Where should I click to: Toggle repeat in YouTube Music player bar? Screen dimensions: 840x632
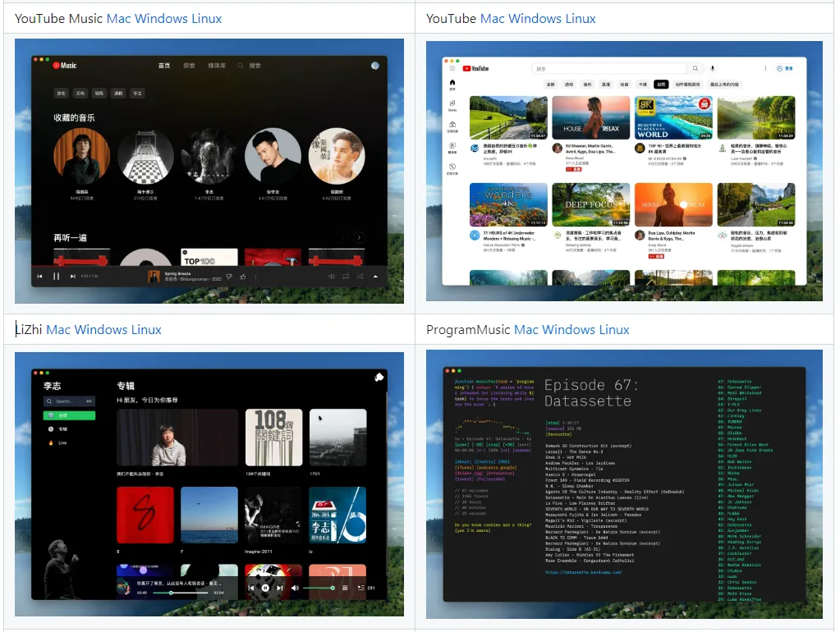coord(346,277)
